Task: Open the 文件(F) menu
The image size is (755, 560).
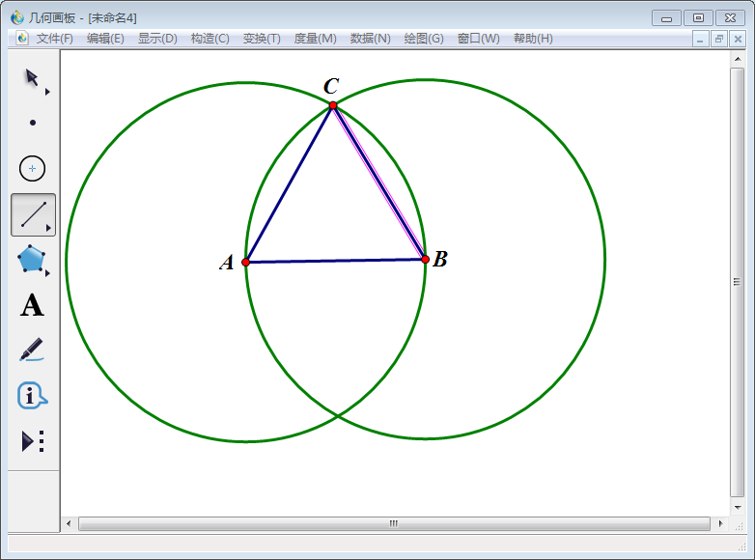Action: (55, 39)
